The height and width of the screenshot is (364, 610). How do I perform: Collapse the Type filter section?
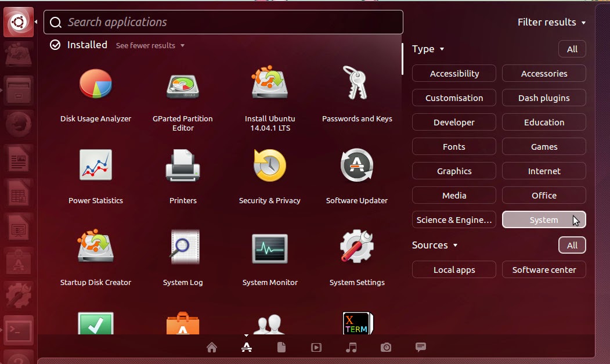click(x=428, y=49)
